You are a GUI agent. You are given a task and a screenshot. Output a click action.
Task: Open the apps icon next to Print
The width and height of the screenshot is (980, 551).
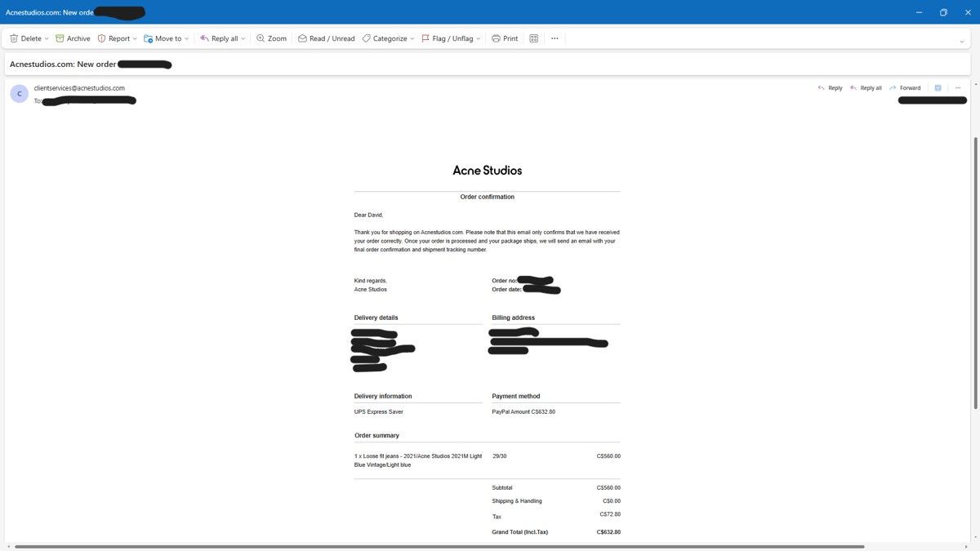tap(534, 38)
